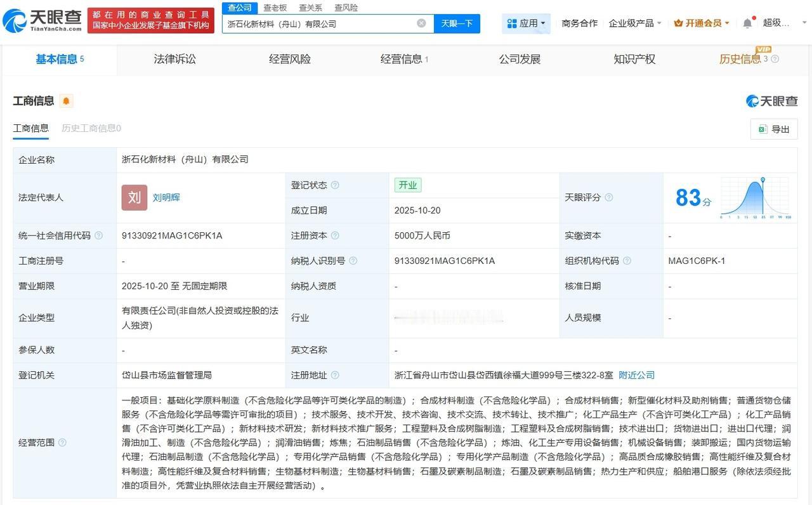Click the orange alert bell beside 工商信息
The image size is (812, 505).
(x=66, y=101)
